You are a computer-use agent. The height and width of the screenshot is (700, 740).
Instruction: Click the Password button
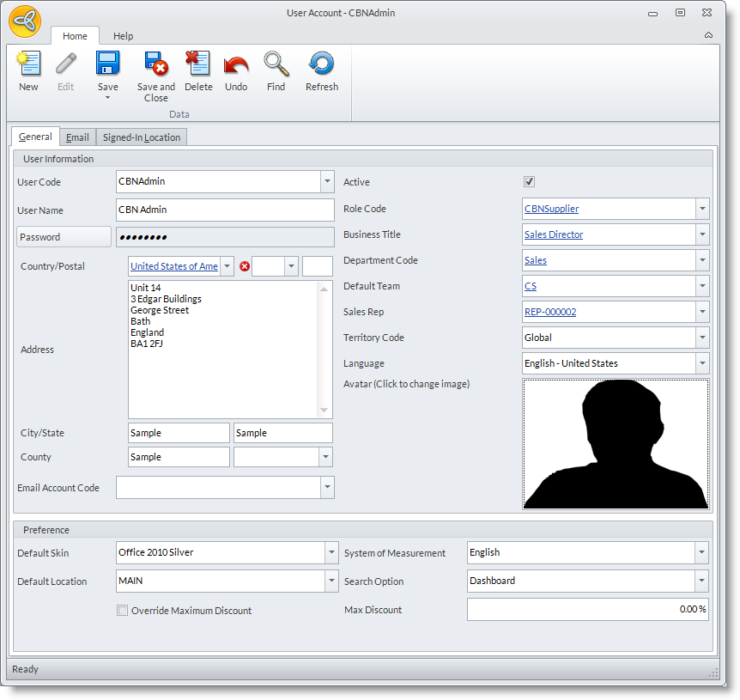coord(64,237)
